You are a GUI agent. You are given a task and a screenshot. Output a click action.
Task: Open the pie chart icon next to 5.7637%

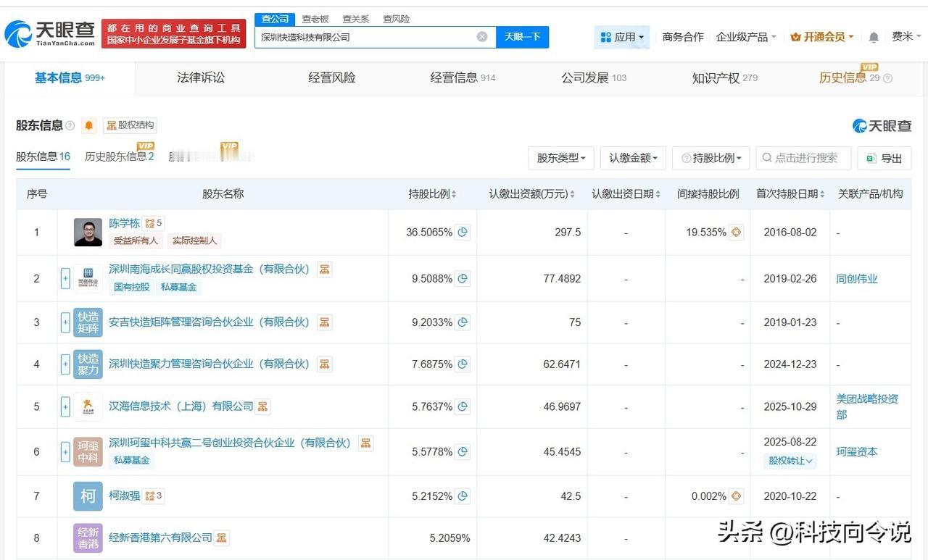pyautogui.click(x=463, y=406)
